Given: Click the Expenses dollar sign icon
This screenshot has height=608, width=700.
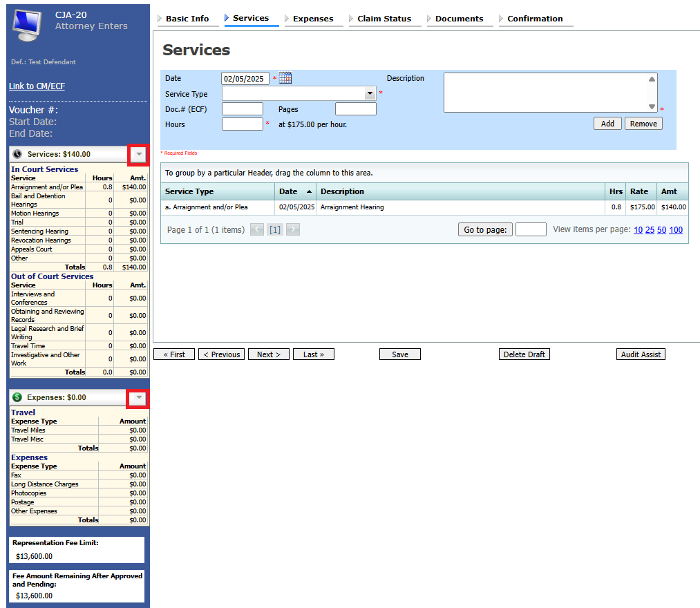Looking at the screenshot, I should click(x=17, y=397).
